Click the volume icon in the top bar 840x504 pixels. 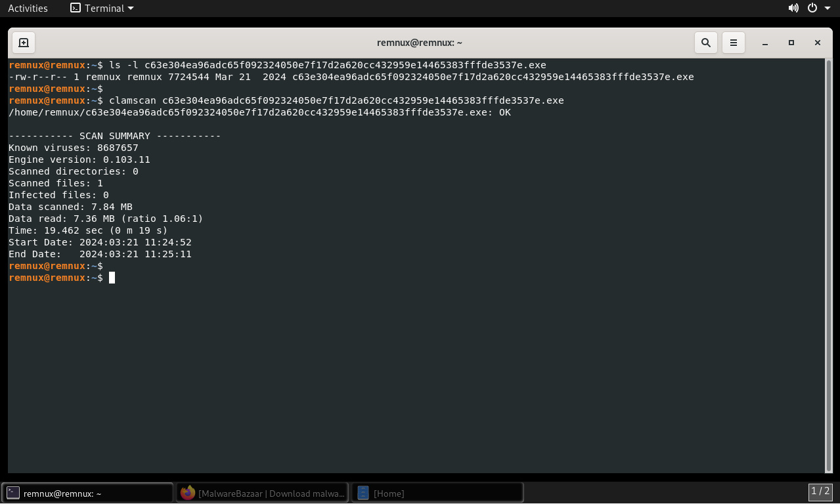(793, 8)
